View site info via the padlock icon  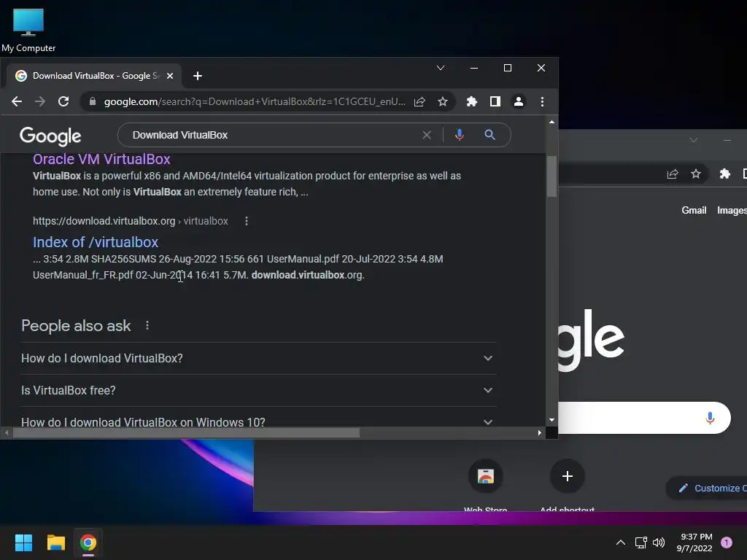(x=93, y=101)
